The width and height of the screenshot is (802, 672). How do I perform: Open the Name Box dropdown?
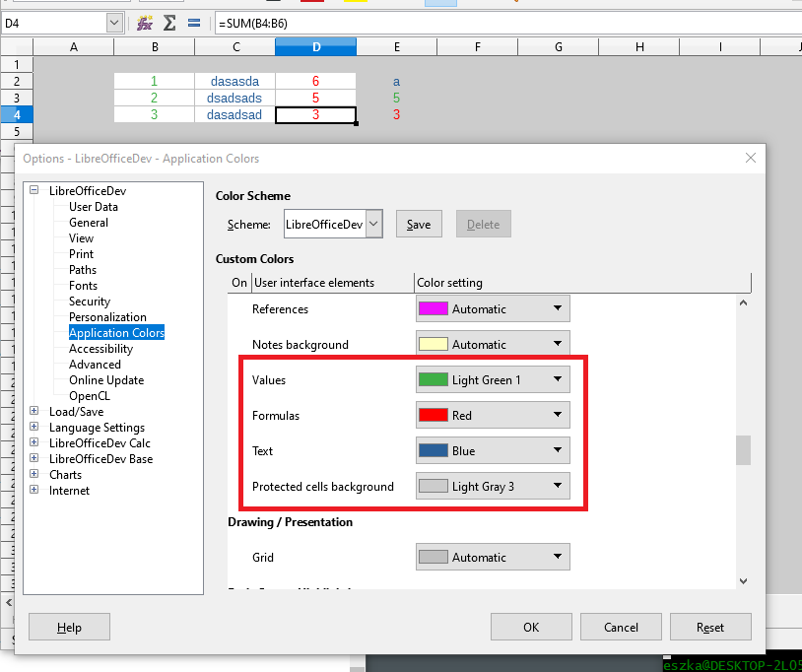point(115,21)
